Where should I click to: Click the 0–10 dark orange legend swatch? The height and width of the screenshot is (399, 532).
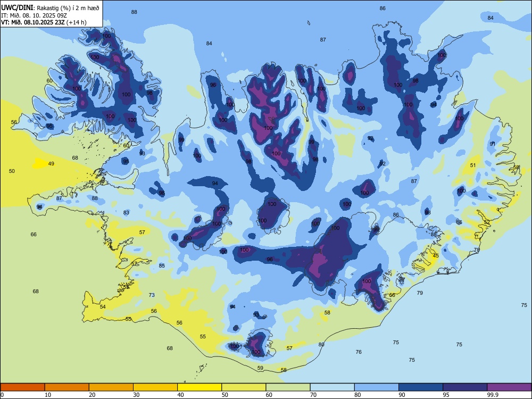point(22,387)
